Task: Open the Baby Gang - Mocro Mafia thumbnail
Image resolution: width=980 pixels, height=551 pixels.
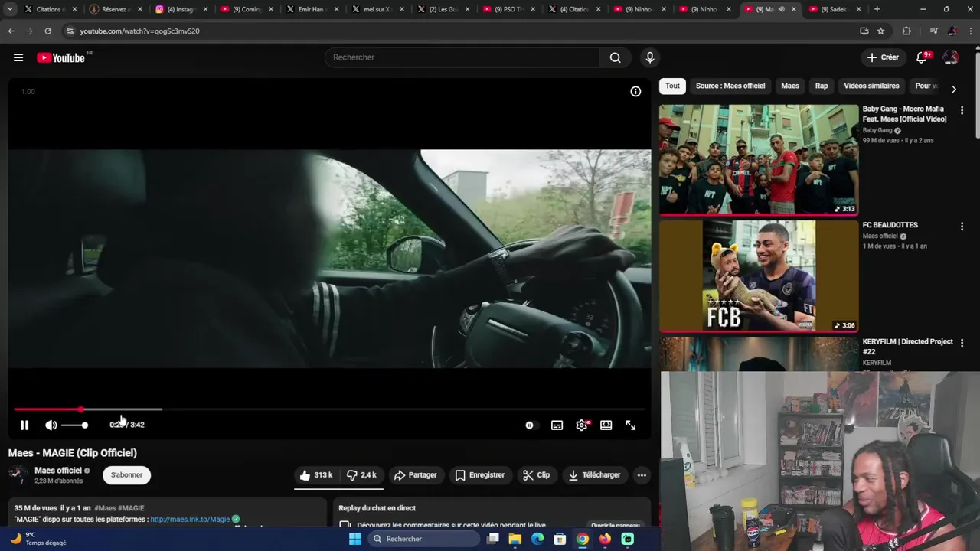Action: pos(759,160)
